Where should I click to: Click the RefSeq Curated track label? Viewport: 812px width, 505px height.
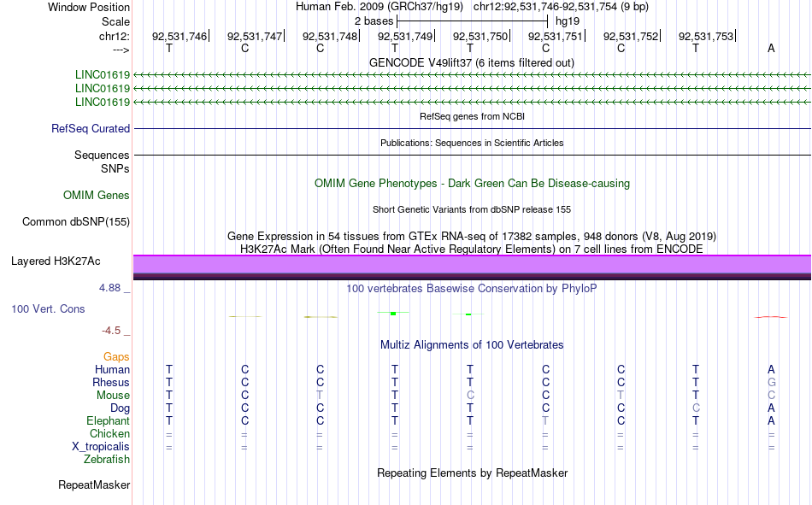tap(90, 128)
